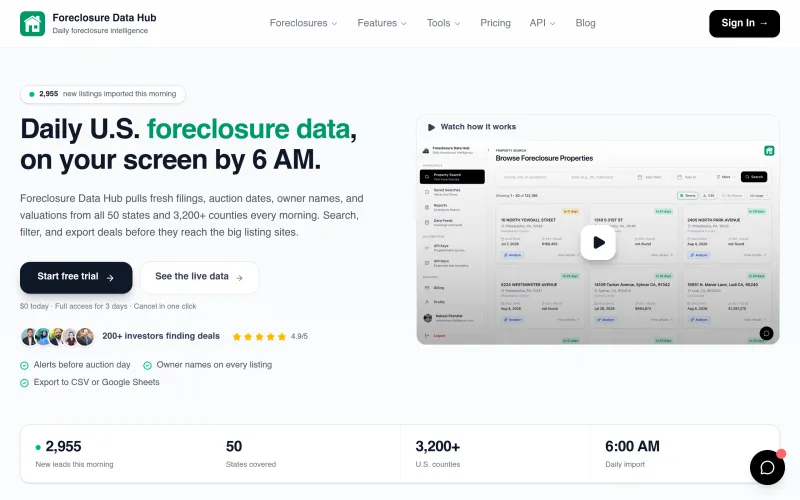Click the fifth rating star
Image resolution: width=800 pixels, height=500 pixels.
point(282,337)
